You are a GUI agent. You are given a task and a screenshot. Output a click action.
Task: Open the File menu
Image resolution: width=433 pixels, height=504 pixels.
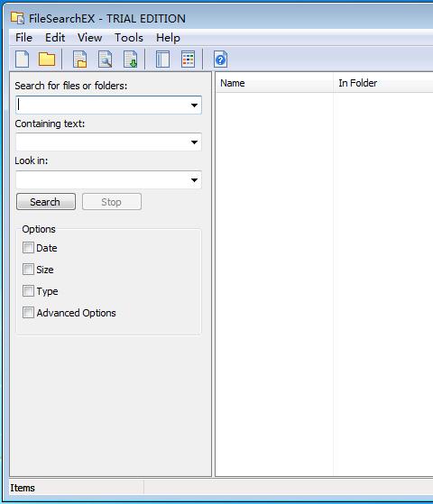click(23, 38)
